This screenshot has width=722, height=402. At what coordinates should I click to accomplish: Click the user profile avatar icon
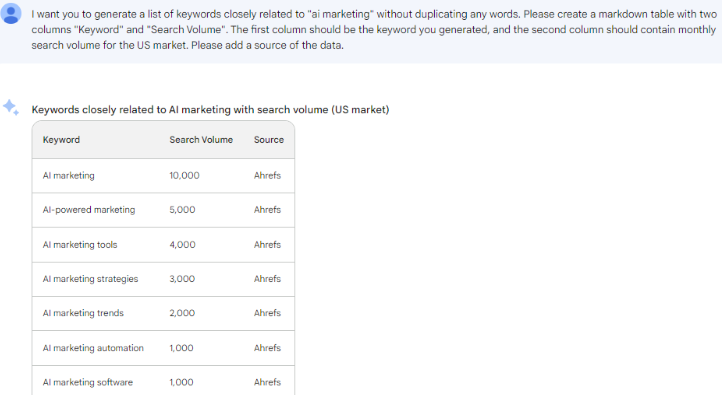pyautogui.click(x=11, y=13)
